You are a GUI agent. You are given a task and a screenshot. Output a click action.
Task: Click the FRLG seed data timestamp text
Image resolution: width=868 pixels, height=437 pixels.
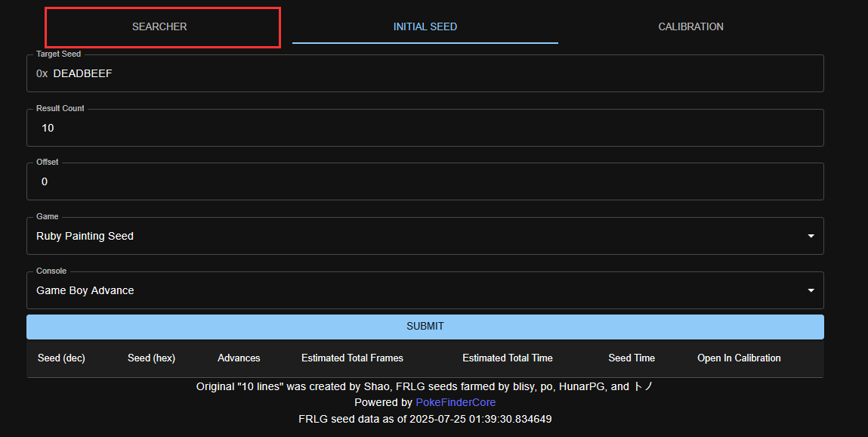[x=425, y=419]
